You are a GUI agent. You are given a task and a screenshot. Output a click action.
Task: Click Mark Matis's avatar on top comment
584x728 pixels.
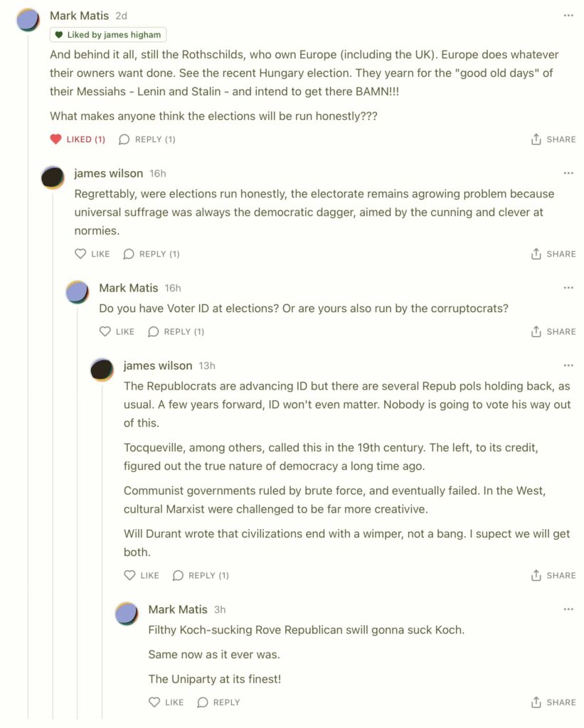[x=28, y=19]
